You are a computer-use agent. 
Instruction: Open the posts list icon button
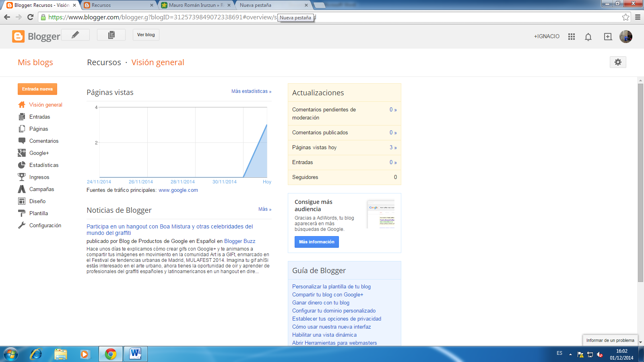coord(111,35)
